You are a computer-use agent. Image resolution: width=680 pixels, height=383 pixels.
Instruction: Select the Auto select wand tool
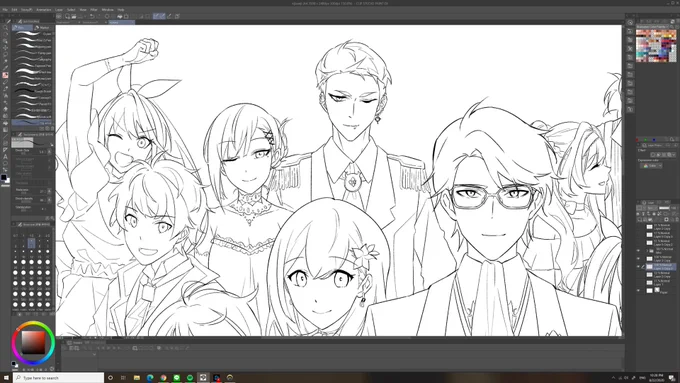[6, 60]
